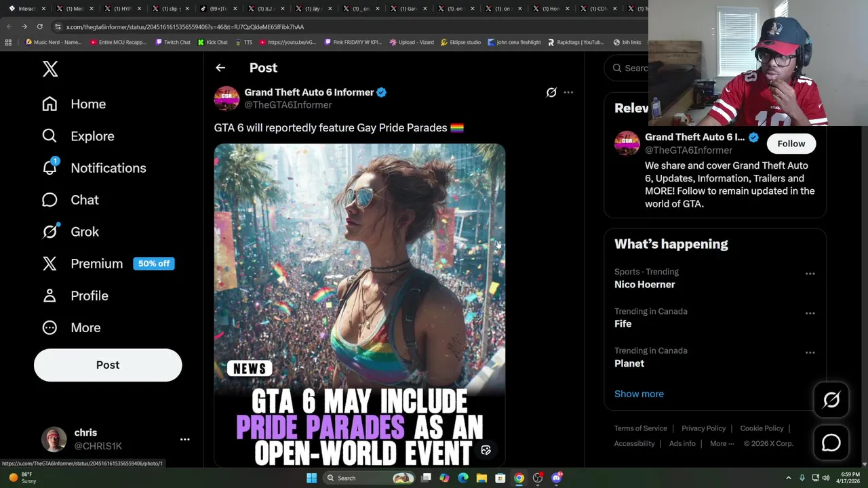868x488 pixels.
Task: Open the Planet trending topic
Action: pyautogui.click(x=629, y=363)
